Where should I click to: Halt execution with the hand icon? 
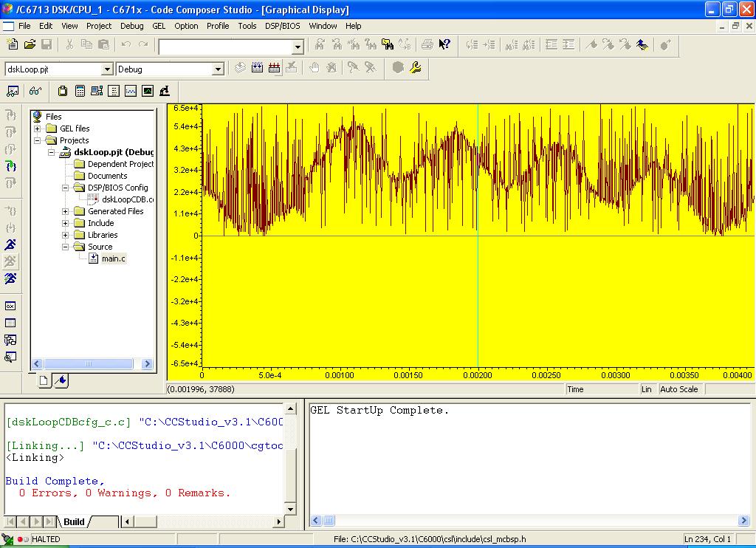(x=315, y=67)
